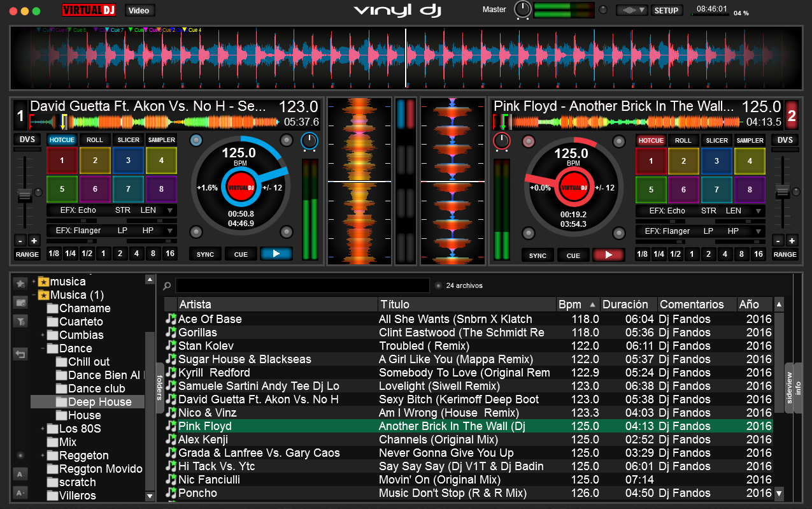Open deck 1 EFX Flanger dropdown arrow
Viewport: 812px width, 509px height.
pos(170,231)
